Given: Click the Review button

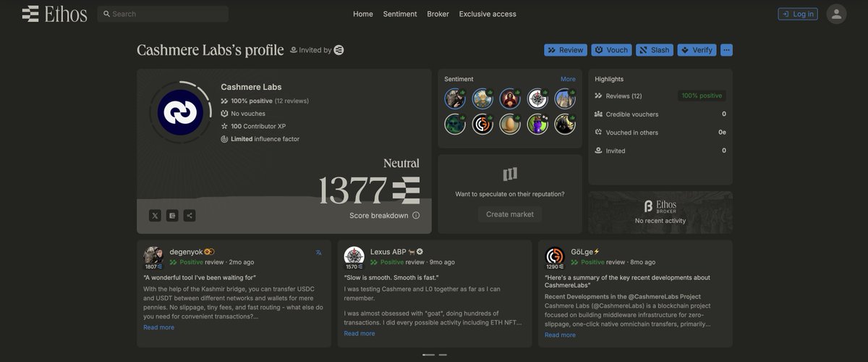Looking at the screenshot, I should pyautogui.click(x=566, y=50).
